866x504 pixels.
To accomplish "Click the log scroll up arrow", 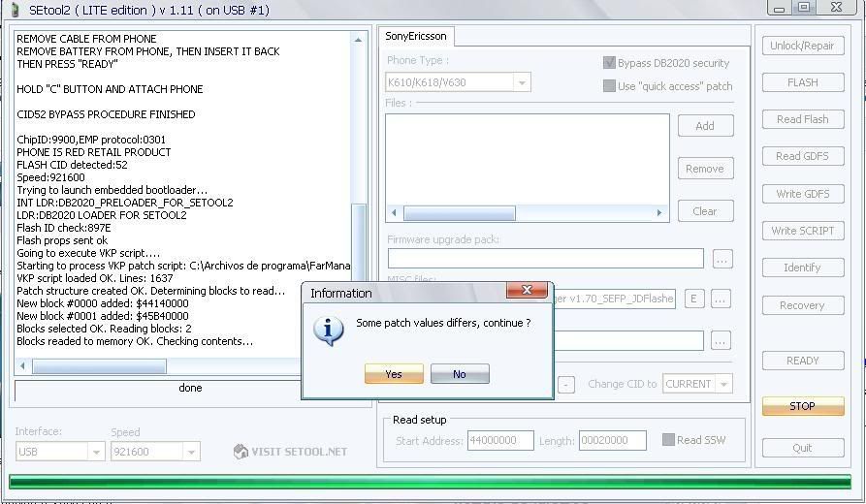I will tap(359, 40).
